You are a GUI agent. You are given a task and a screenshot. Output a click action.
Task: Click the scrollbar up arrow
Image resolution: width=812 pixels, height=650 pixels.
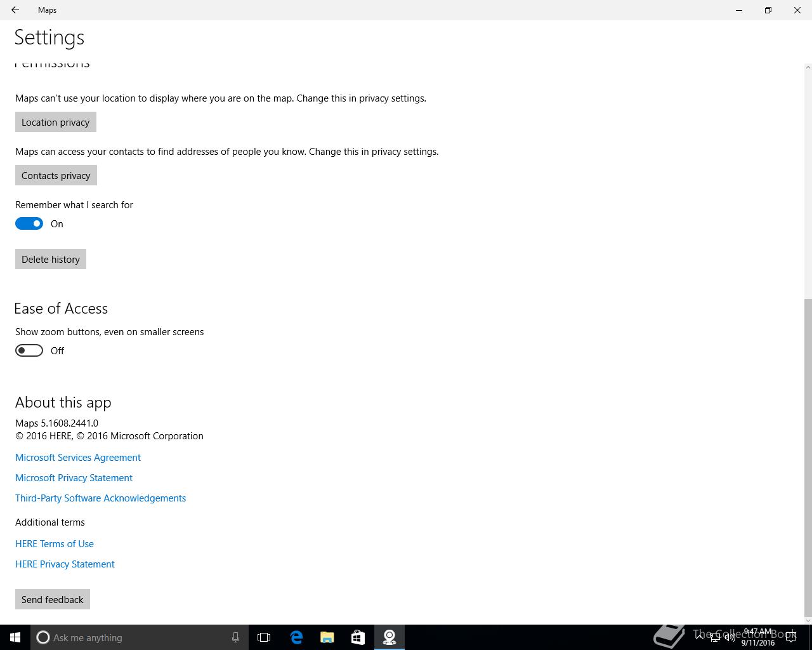pos(808,67)
